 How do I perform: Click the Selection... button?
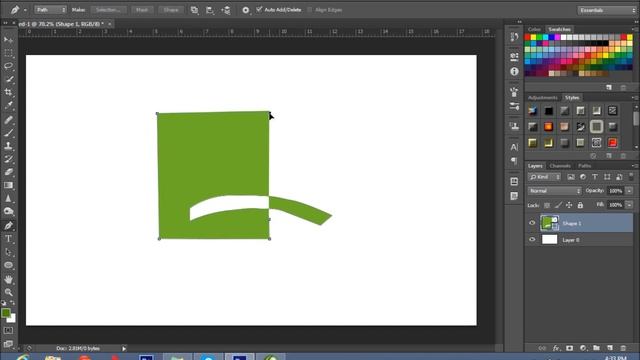[x=109, y=10]
